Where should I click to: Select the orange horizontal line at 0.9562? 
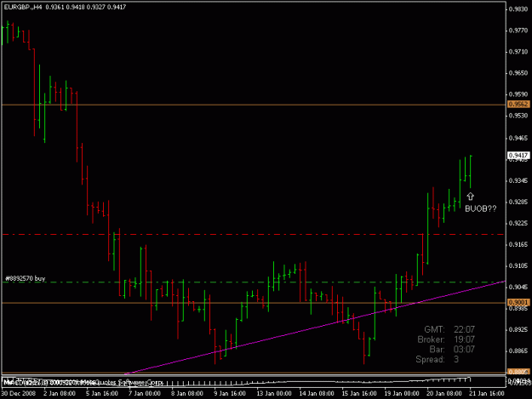pyautogui.click(x=254, y=105)
